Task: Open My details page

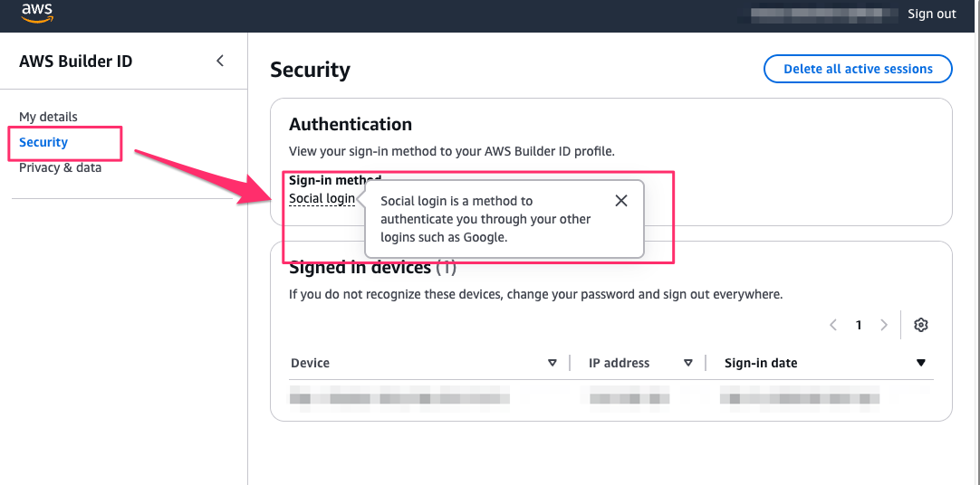Action: [48, 117]
